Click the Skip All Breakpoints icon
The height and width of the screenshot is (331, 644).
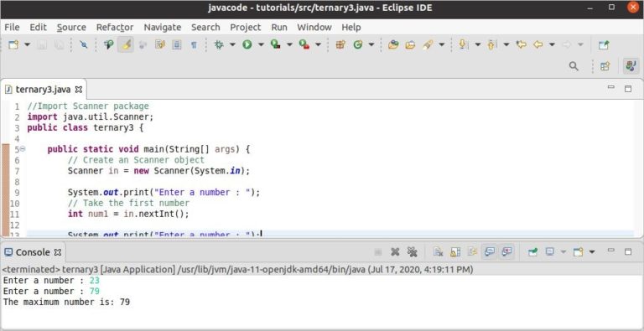pyautogui.click(x=84, y=44)
